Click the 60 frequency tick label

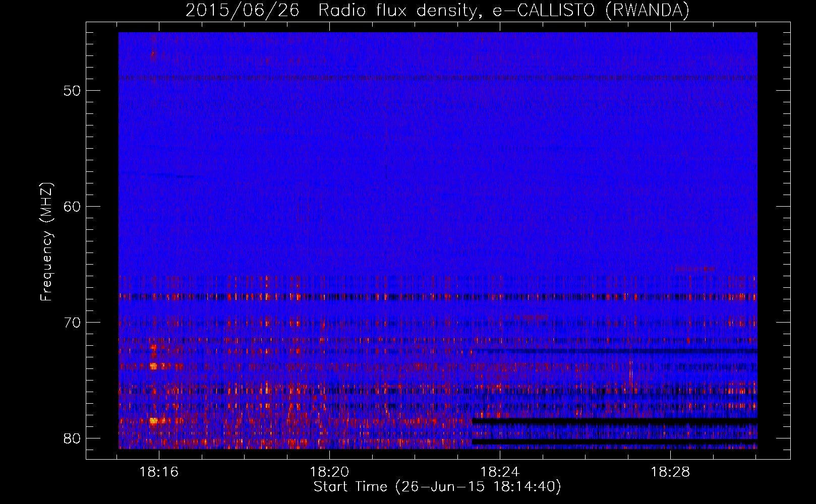point(72,206)
